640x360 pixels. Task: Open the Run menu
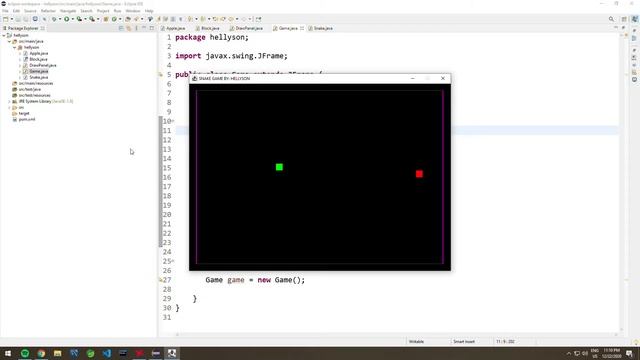coord(118,11)
